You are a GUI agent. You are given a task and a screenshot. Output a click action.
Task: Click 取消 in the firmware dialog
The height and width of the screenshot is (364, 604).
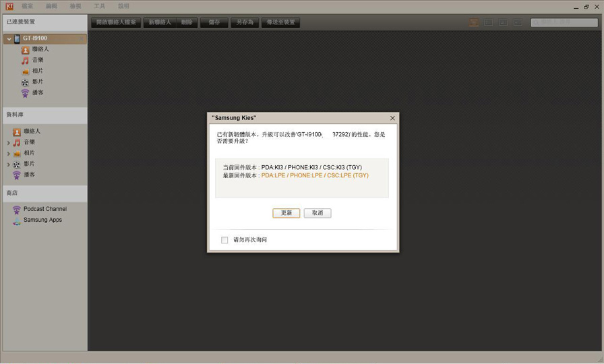318,213
